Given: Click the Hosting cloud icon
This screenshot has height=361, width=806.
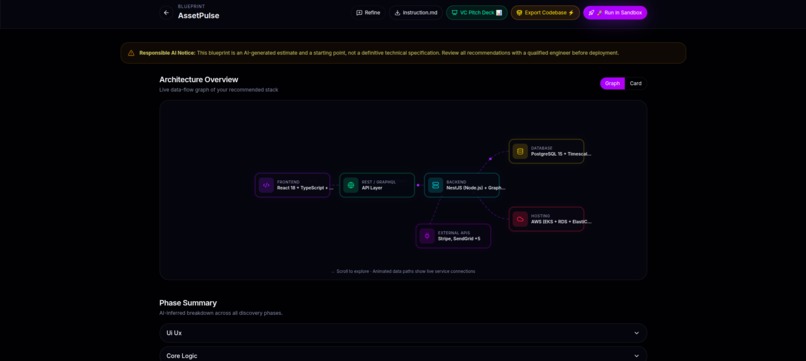Looking at the screenshot, I should (520, 219).
